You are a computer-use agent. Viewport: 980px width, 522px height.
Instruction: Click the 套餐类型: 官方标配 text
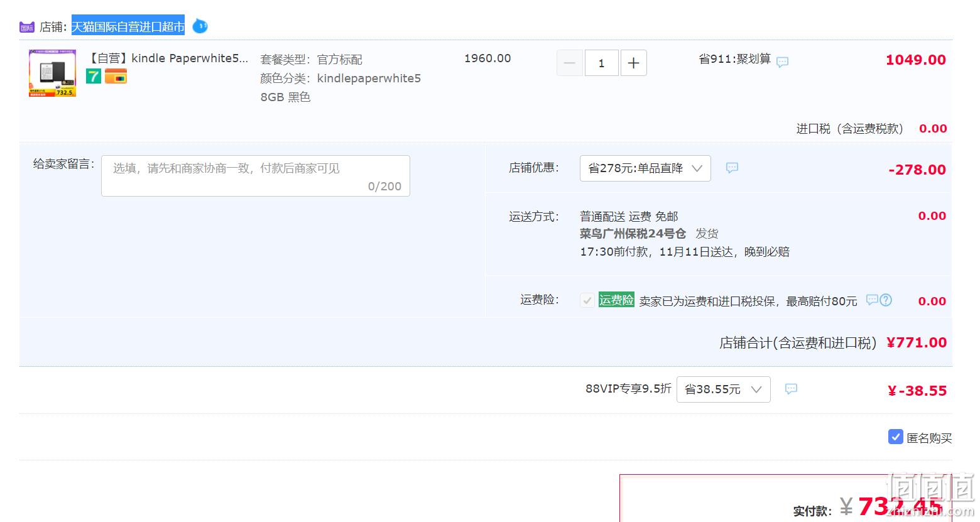311,60
